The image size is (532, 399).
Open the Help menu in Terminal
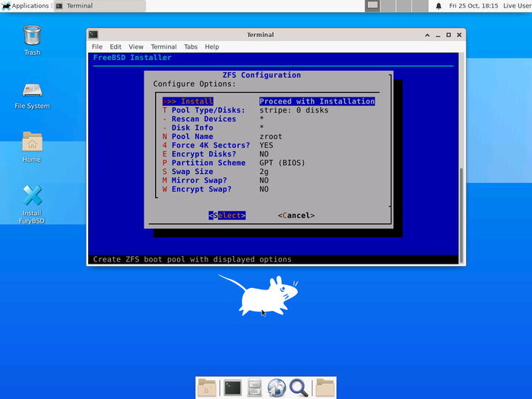[212, 47]
